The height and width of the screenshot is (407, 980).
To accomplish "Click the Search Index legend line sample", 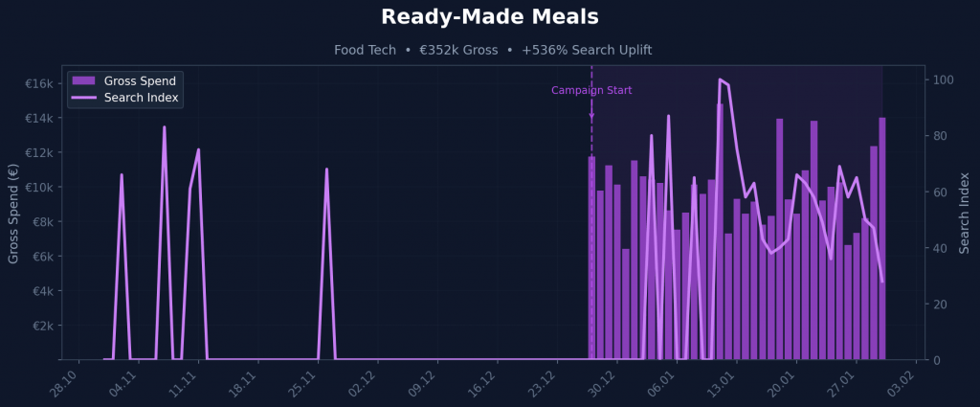I will pyautogui.click(x=84, y=98).
